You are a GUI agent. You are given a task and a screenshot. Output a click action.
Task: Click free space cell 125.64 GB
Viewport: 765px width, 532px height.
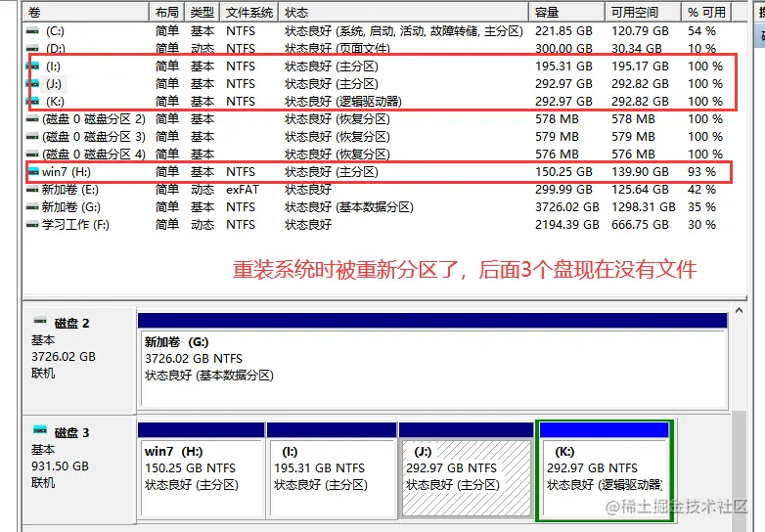pyautogui.click(x=640, y=190)
